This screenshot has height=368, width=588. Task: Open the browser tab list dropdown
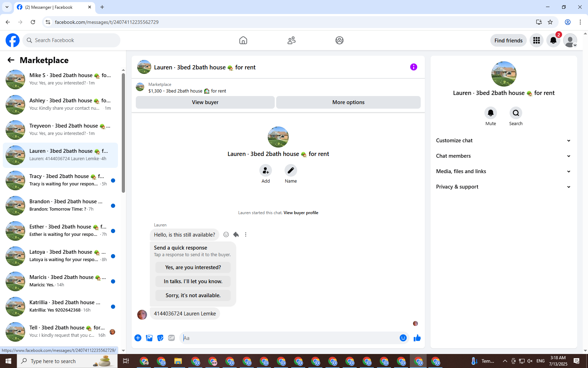click(7, 7)
